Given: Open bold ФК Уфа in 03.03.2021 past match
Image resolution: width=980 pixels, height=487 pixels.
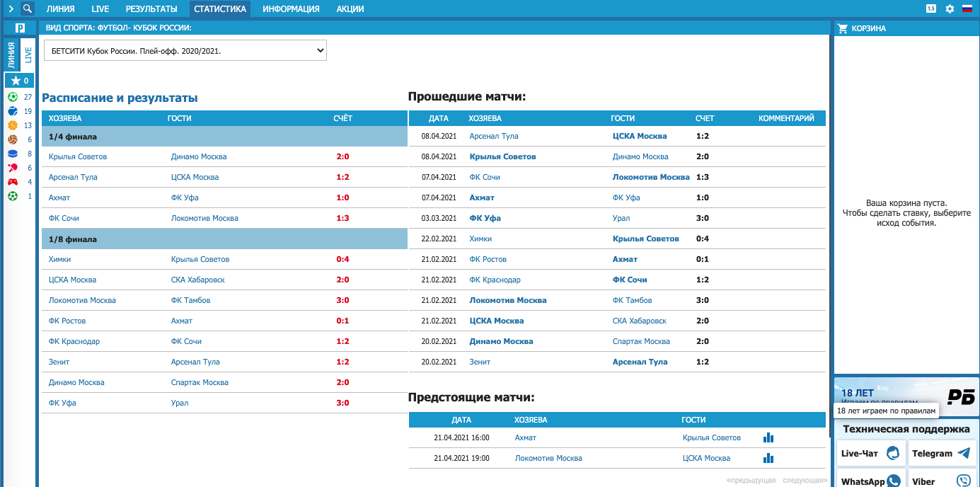Looking at the screenshot, I should click(485, 218).
